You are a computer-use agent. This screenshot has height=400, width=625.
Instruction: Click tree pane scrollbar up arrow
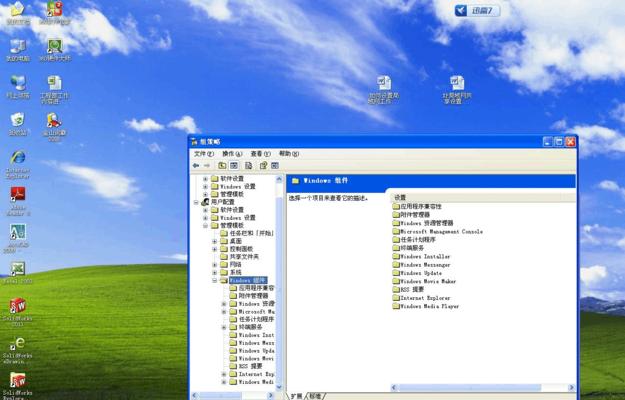(x=279, y=178)
